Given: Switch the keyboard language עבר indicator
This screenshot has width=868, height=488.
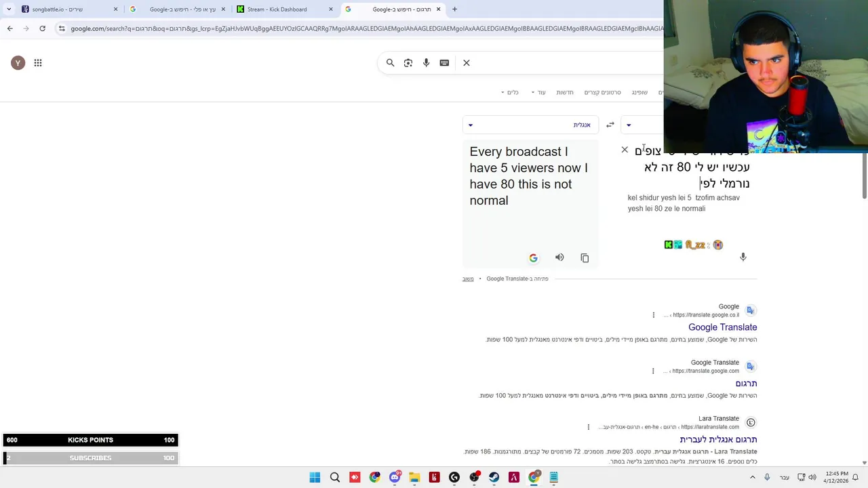Looking at the screenshot, I should tap(785, 477).
